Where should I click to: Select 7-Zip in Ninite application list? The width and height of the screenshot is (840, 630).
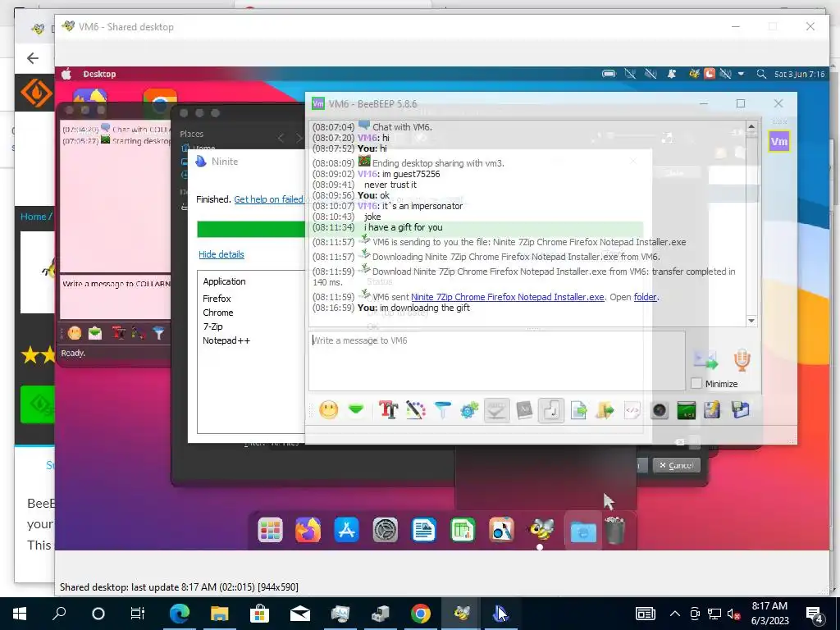(x=212, y=326)
